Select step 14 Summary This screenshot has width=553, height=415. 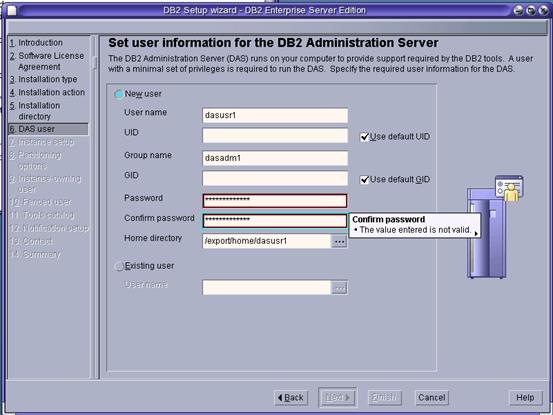coord(35,255)
